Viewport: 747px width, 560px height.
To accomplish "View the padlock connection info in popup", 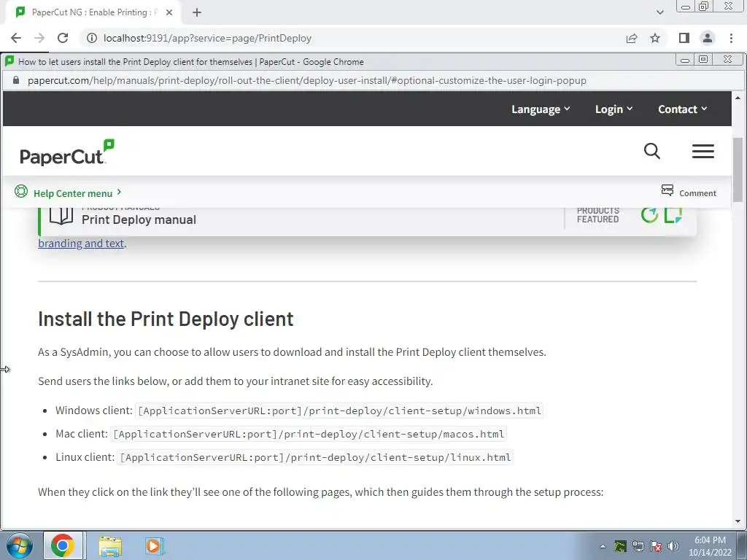I will [x=16, y=80].
